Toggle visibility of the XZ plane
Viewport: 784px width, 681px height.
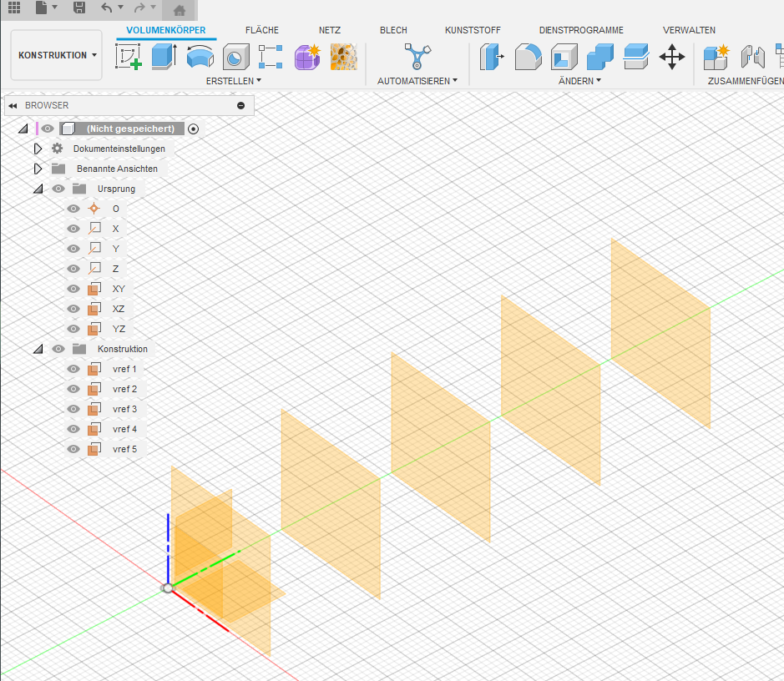tap(73, 309)
